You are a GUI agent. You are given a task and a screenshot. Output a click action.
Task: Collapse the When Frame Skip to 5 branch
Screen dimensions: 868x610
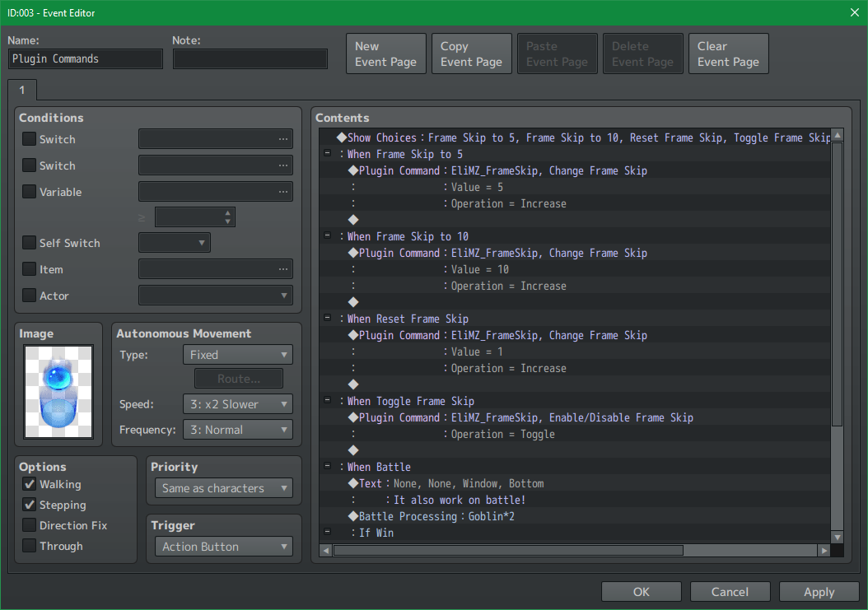tap(327, 153)
